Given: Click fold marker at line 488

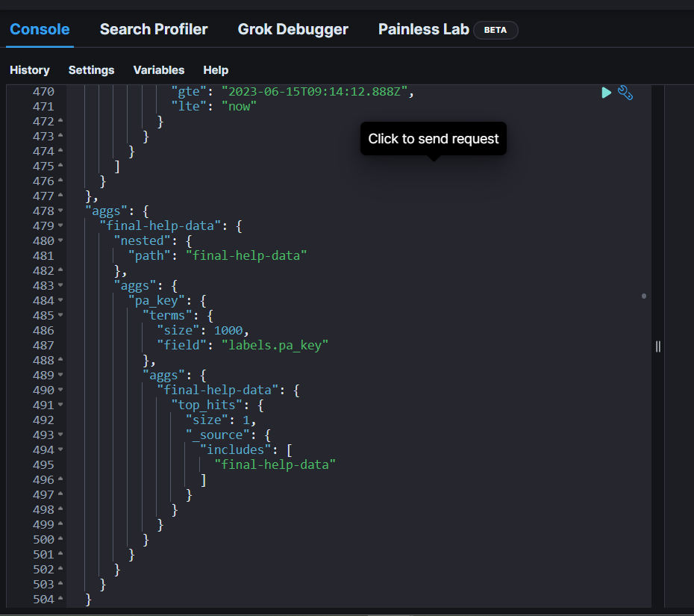Looking at the screenshot, I should click(x=60, y=359).
